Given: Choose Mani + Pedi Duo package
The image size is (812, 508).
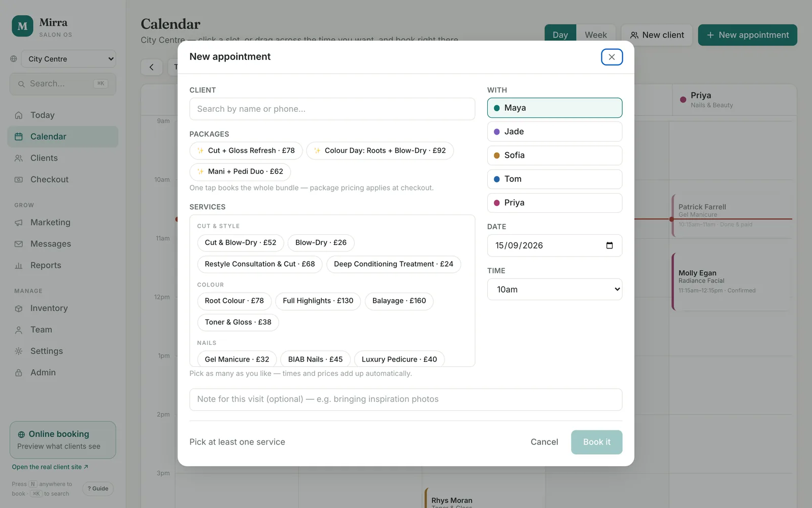Looking at the screenshot, I should click(x=240, y=172).
